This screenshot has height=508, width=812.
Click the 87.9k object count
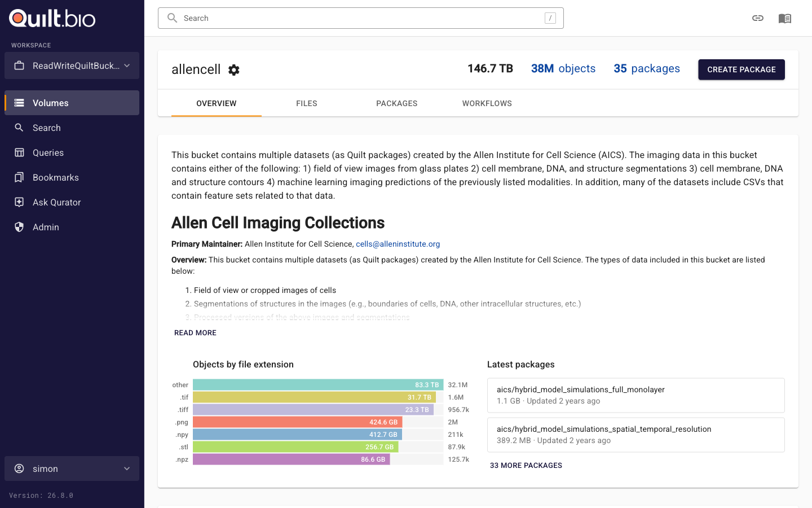coord(457,447)
